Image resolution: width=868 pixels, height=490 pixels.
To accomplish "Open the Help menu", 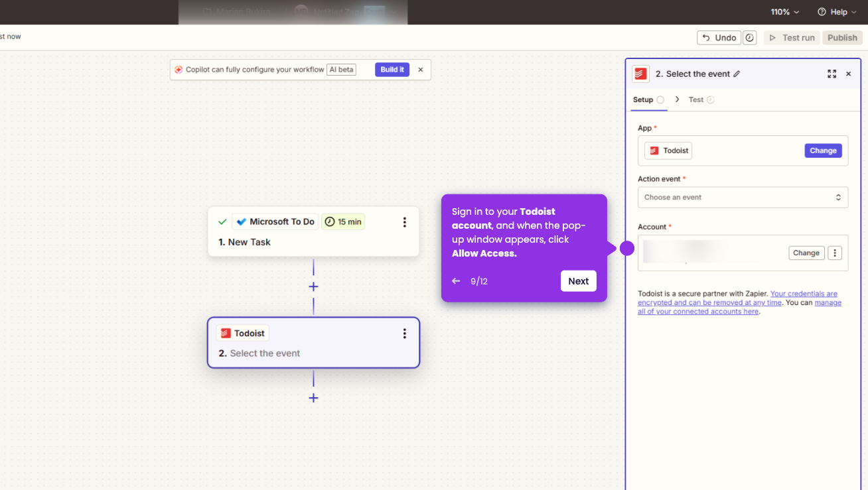I will pyautogui.click(x=836, y=12).
